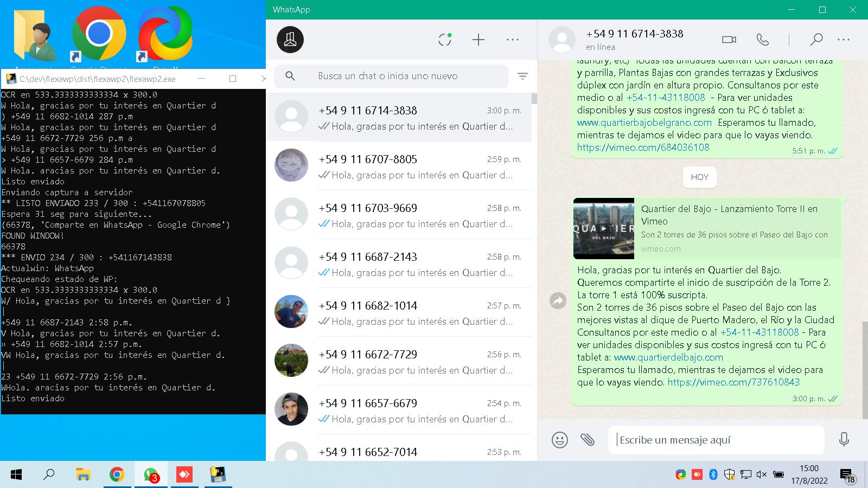Click the 'HOY' date badge

click(700, 177)
